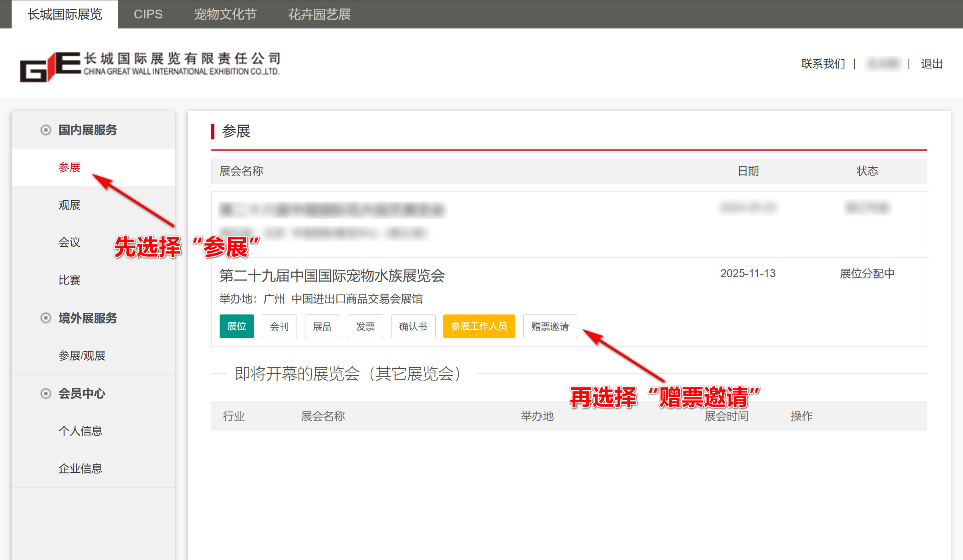This screenshot has width=963, height=560.
Task: Click the 确认书 button
Action: coord(413,326)
